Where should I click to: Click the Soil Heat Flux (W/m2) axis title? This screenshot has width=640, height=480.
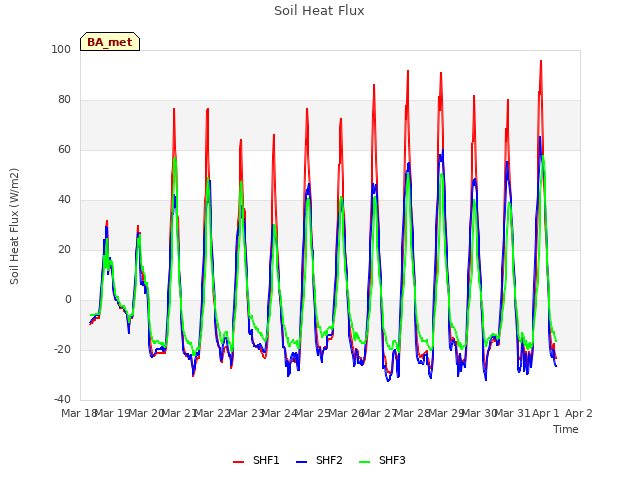14,226
